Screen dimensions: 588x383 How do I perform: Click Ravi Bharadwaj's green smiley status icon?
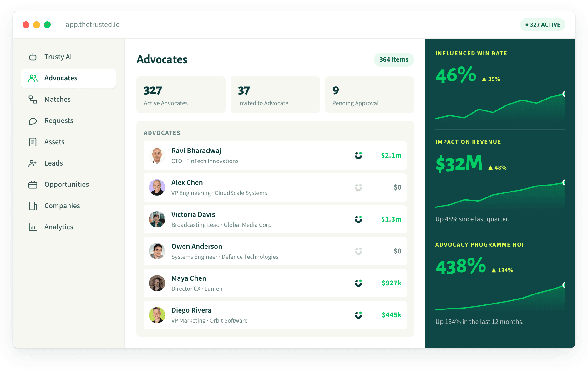(358, 156)
